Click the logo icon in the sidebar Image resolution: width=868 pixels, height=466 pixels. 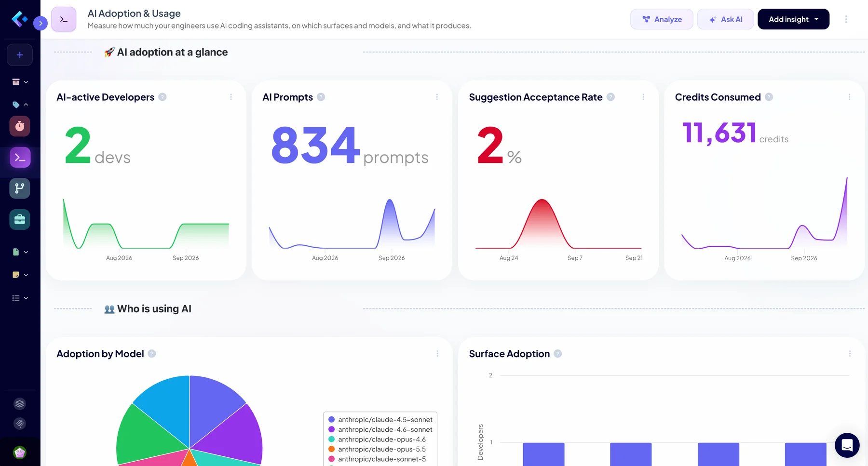click(x=19, y=19)
